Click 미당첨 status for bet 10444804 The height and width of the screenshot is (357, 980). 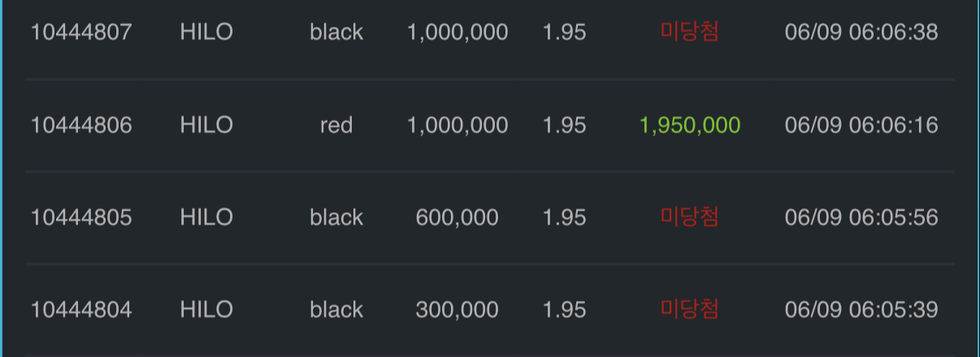[690, 310]
